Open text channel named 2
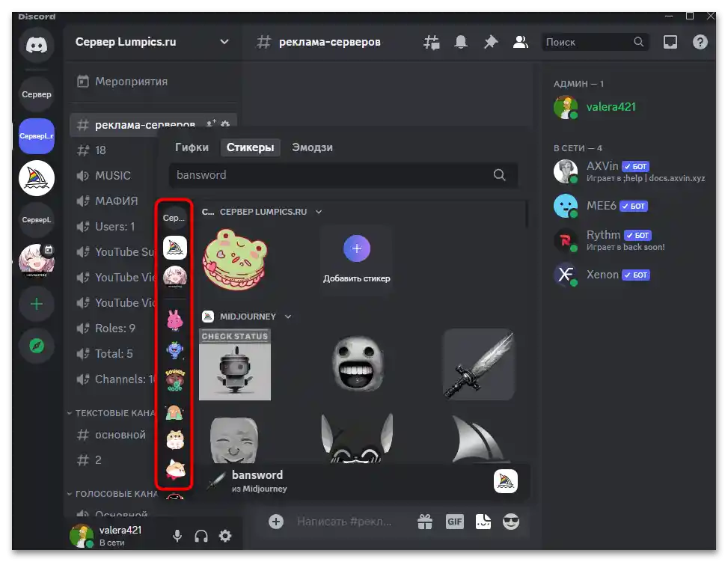Image resolution: width=728 pixels, height=562 pixels. coord(113,460)
